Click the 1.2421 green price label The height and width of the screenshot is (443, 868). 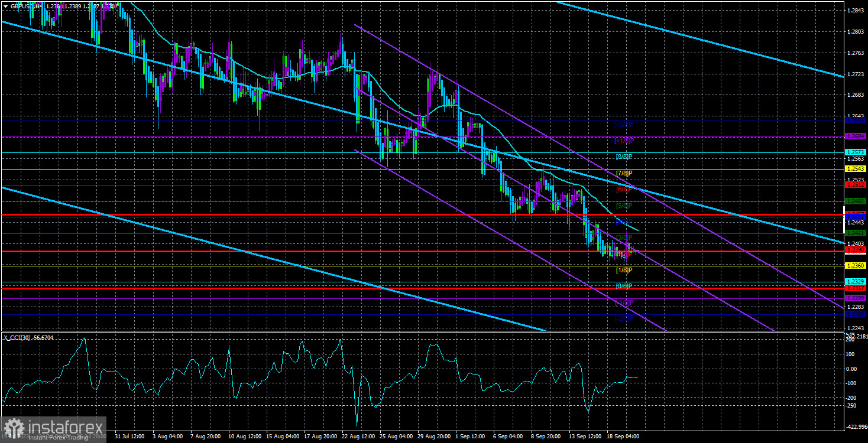pyautogui.click(x=856, y=233)
